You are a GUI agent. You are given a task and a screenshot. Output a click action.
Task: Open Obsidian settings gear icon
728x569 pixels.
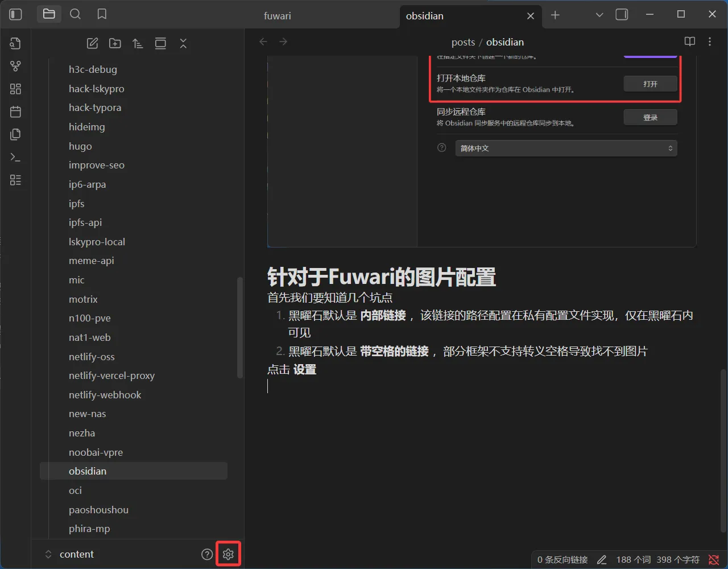pyautogui.click(x=228, y=554)
